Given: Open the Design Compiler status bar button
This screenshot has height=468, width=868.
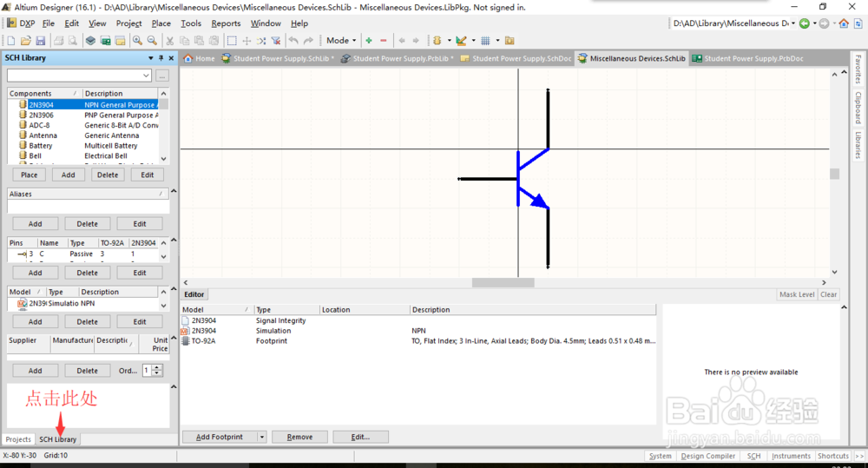Looking at the screenshot, I should click(x=708, y=456).
